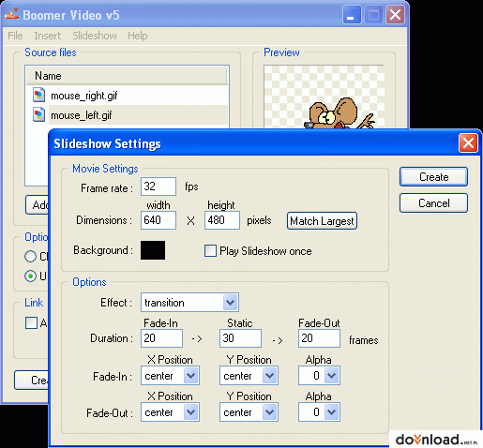The width and height of the screenshot is (483, 448).
Task: Select the checked radio button in Boomer Video options
Action: (31, 276)
